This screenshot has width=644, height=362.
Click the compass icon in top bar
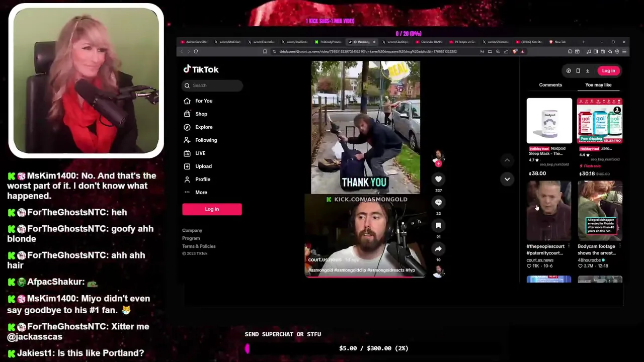coord(569,71)
